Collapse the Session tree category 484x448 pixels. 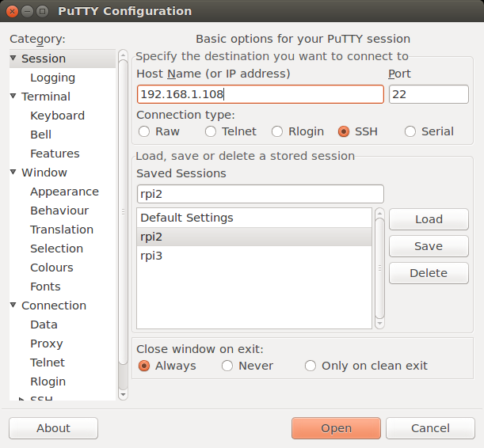tap(13, 58)
